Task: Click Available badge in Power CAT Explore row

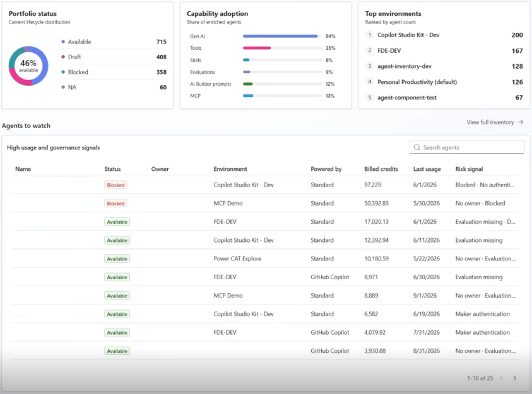Action: pos(117,259)
